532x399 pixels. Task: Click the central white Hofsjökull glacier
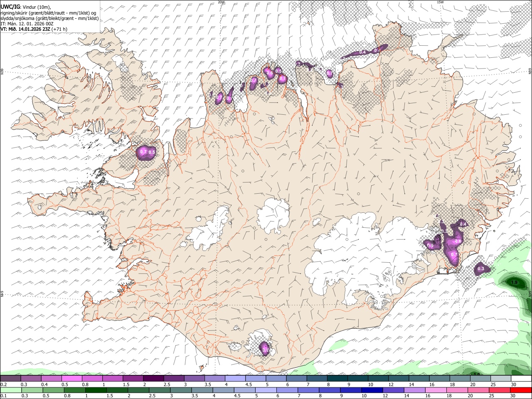[x=273, y=216]
